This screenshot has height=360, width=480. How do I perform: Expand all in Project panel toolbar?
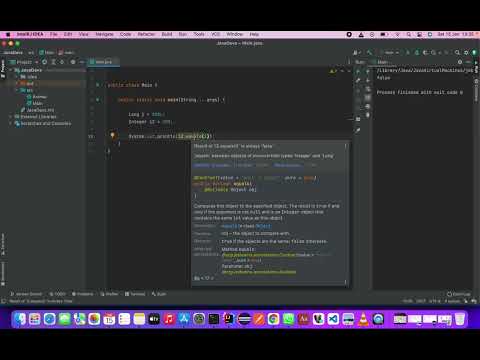click(53, 62)
